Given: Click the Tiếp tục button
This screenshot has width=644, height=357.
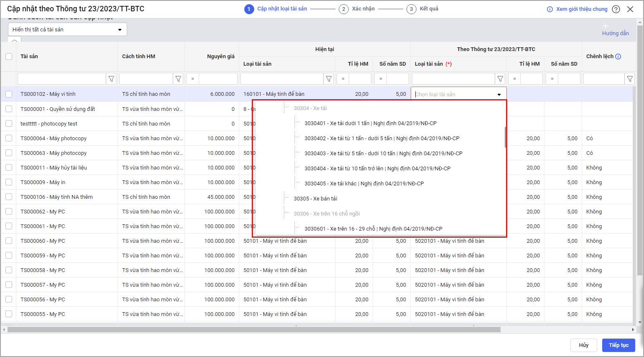Looking at the screenshot, I should [x=618, y=345].
